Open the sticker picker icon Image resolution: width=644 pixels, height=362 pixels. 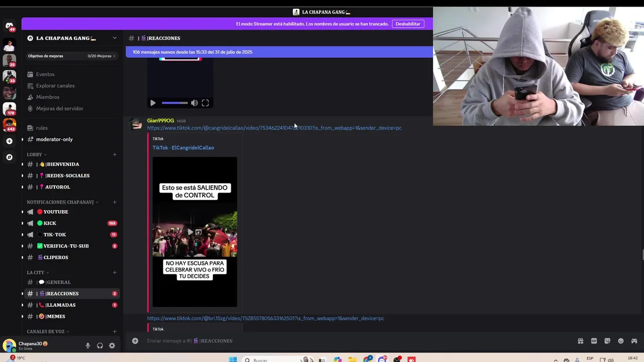click(x=607, y=341)
